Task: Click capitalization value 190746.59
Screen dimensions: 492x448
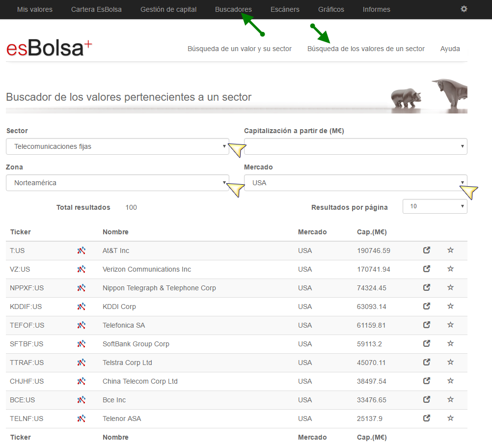Action: click(373, 251)
